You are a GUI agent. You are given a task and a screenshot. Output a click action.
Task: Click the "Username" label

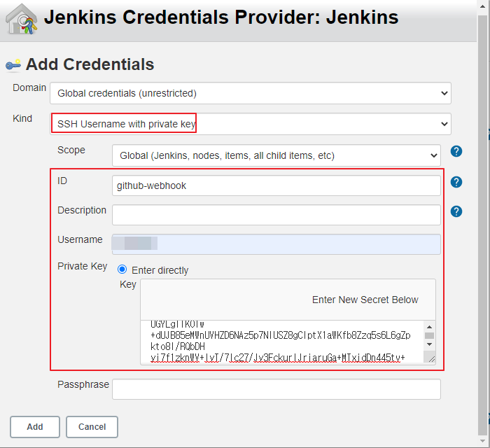point(80,239)
